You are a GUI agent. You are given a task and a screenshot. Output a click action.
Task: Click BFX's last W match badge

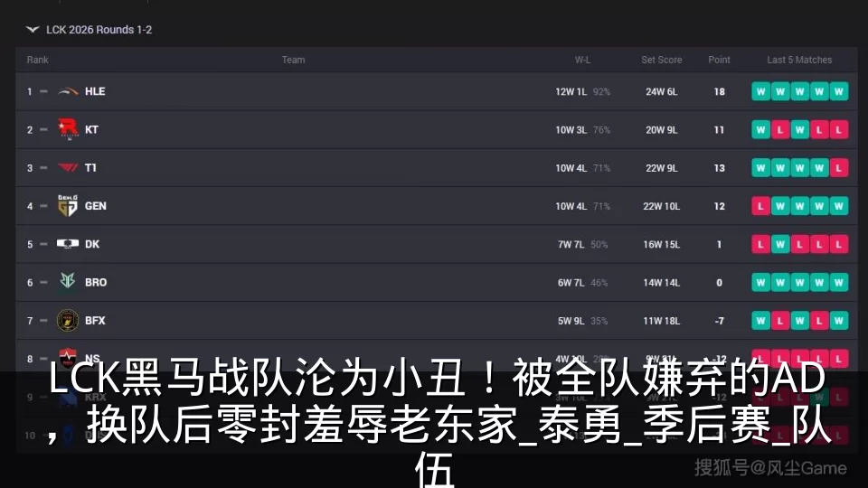(x=839, y=320)
